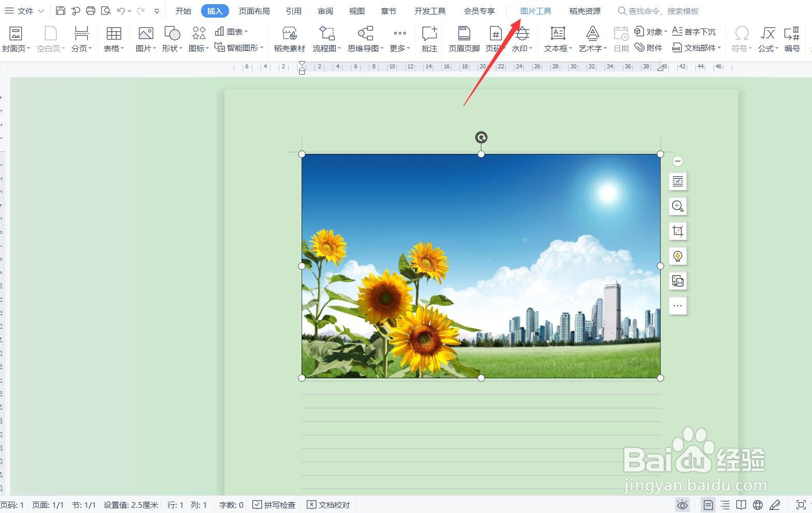Click the Redo arrow icon

coord(140,10)
